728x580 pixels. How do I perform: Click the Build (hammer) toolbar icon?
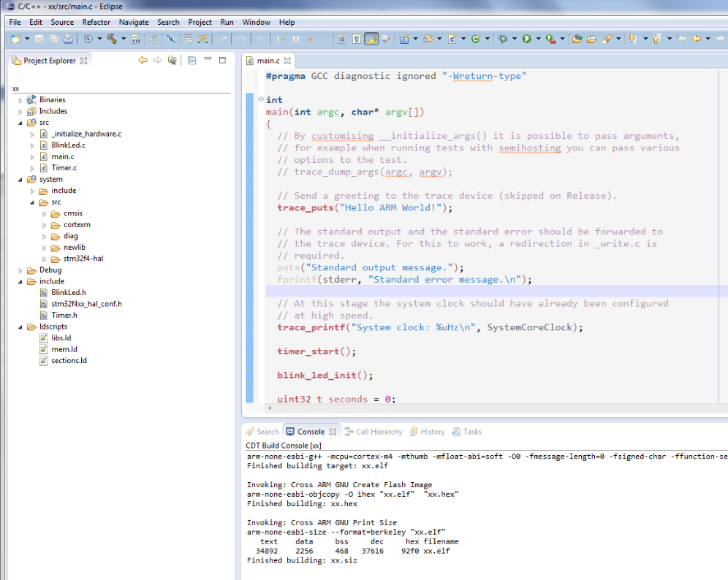tap(112, 39)
